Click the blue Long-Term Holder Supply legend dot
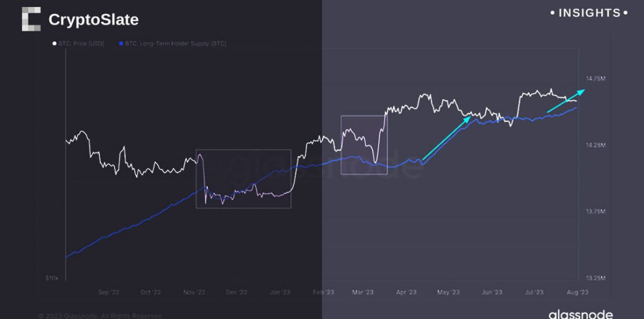This screenshot has width=644, height=319. coord(120,43)
